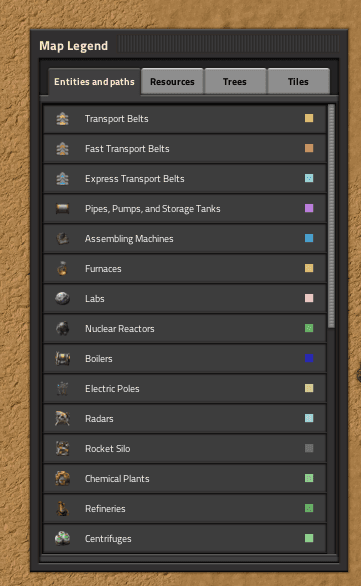The height and width of the screenshot is (586, 361).
Task: Click the Furnaces icon
Action: [x=62, y=268]
